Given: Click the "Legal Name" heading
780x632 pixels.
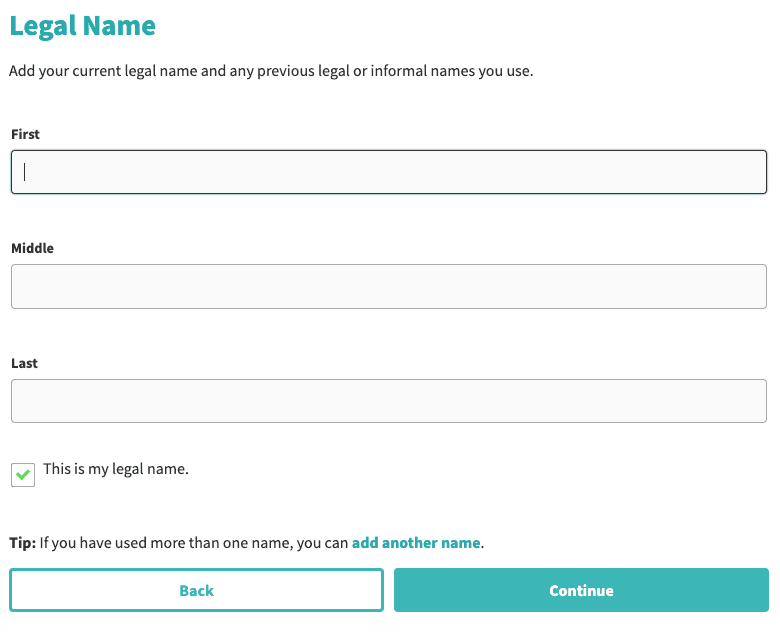Looking at the screenshot, I should [x=82, y=26].
